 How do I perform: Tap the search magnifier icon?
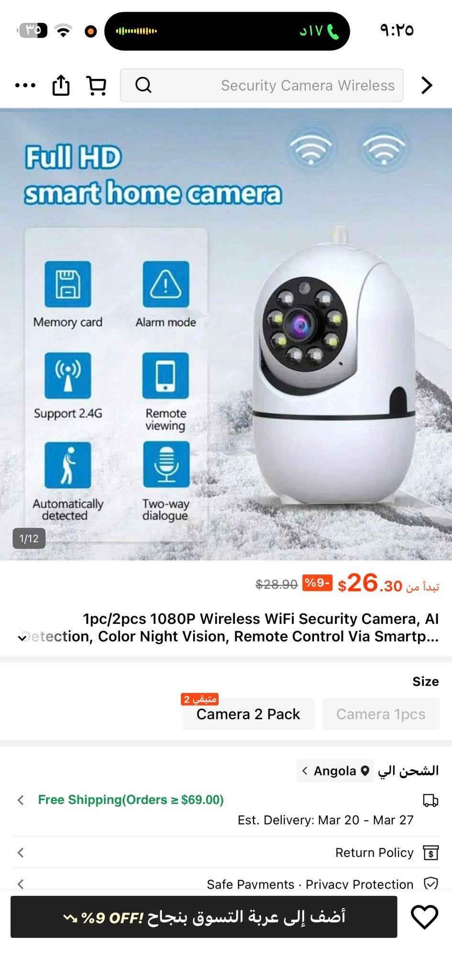(x=143, y=85)
